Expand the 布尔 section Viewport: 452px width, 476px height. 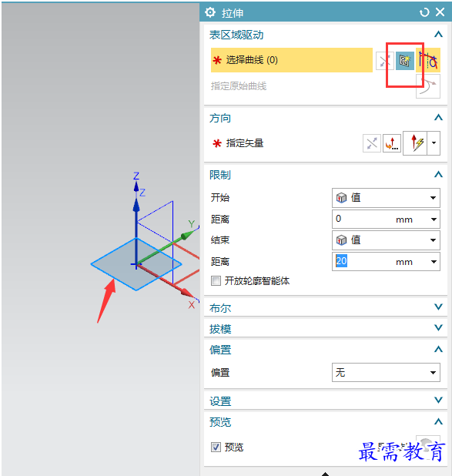coord(326,308)
